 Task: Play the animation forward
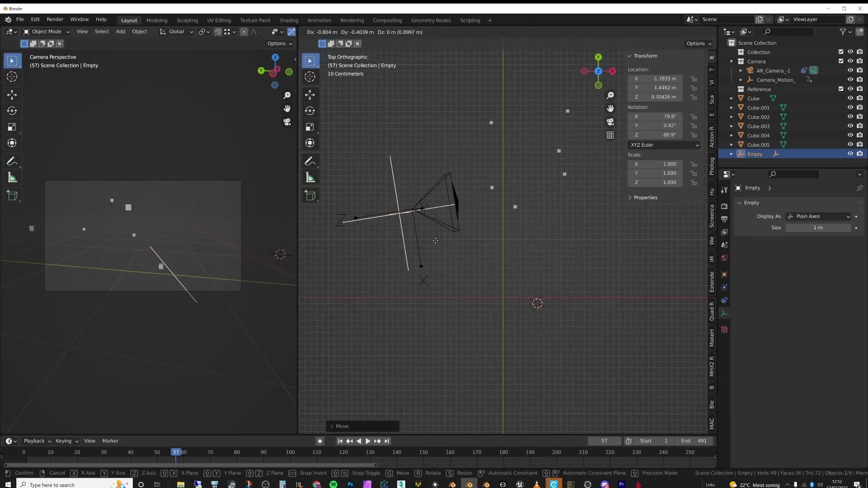coord(368,441)
